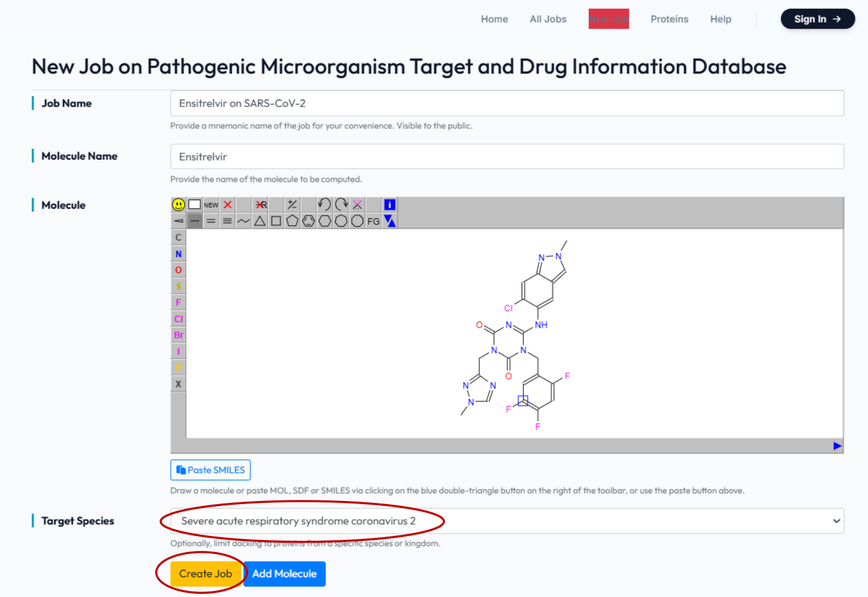The width and height of the screenshot is (868, 597).
Task: Click the redo arrow in molecule editor
Action: [x=341, y=204]
